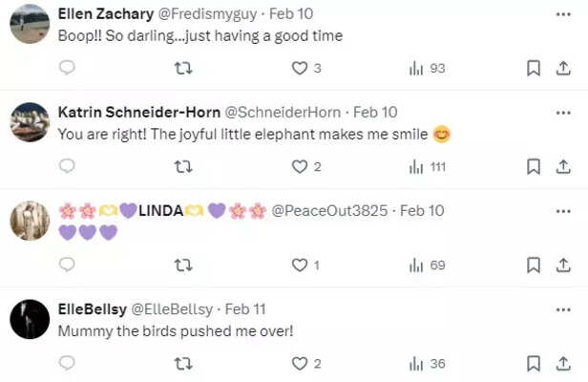
Task: Click Katrin Schneider-Horn's profile avatar
Action: [30, 122]
